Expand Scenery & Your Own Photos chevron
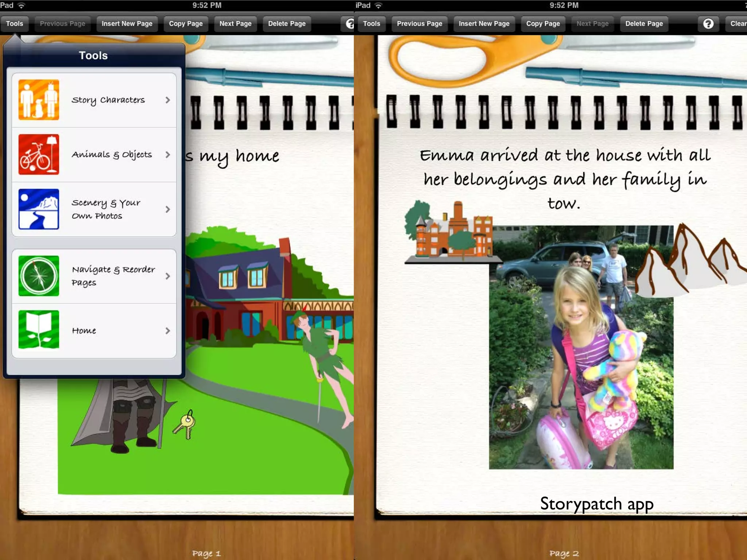This screenshot has height=560, width=747. [167, 209]
